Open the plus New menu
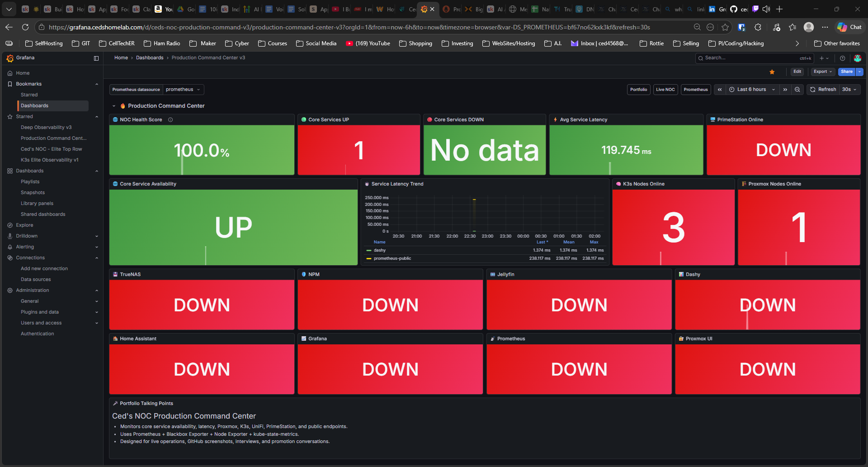The height and width of the screenshot is (467, 868). 824,58
